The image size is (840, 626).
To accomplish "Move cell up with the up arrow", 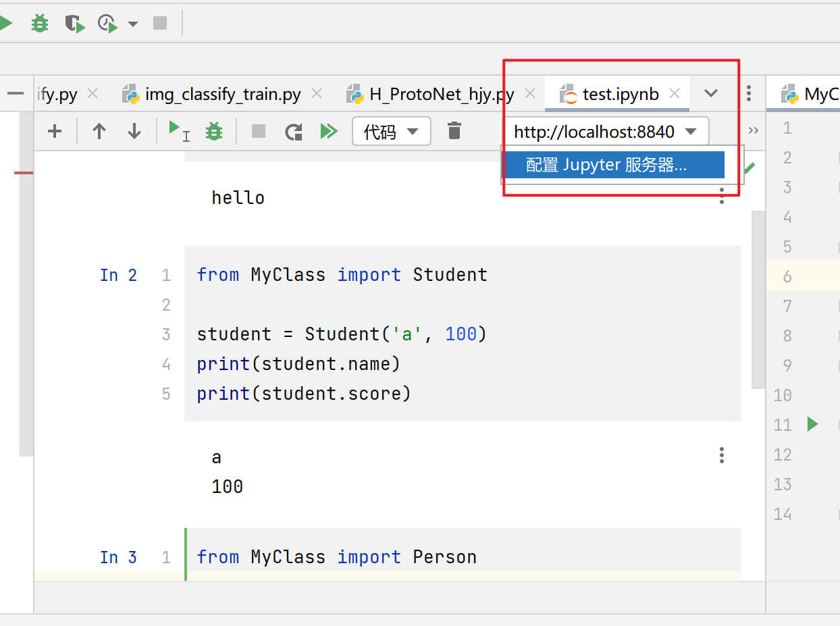I will pos(99,131).
